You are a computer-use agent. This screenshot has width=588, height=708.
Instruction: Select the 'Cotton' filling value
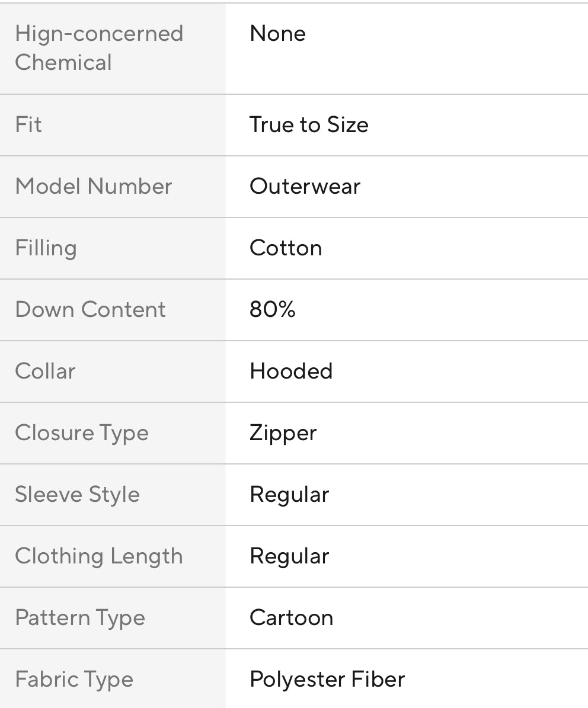(x=286, y=248)
